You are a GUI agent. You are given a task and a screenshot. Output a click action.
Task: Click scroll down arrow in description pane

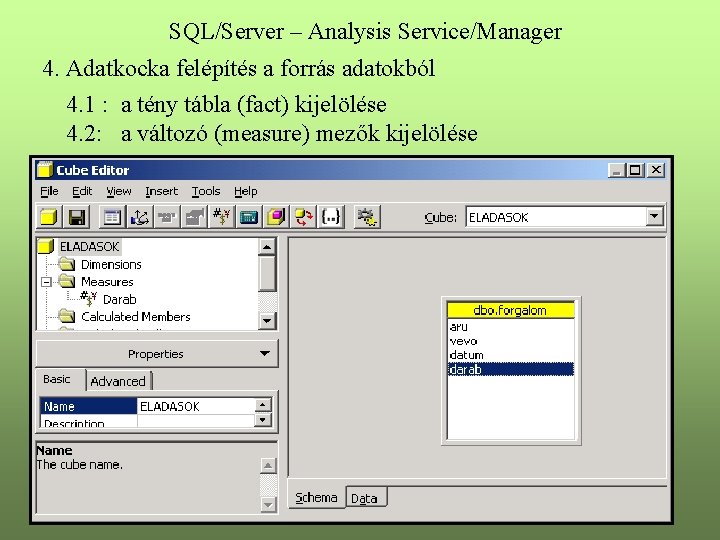[268, 504]
